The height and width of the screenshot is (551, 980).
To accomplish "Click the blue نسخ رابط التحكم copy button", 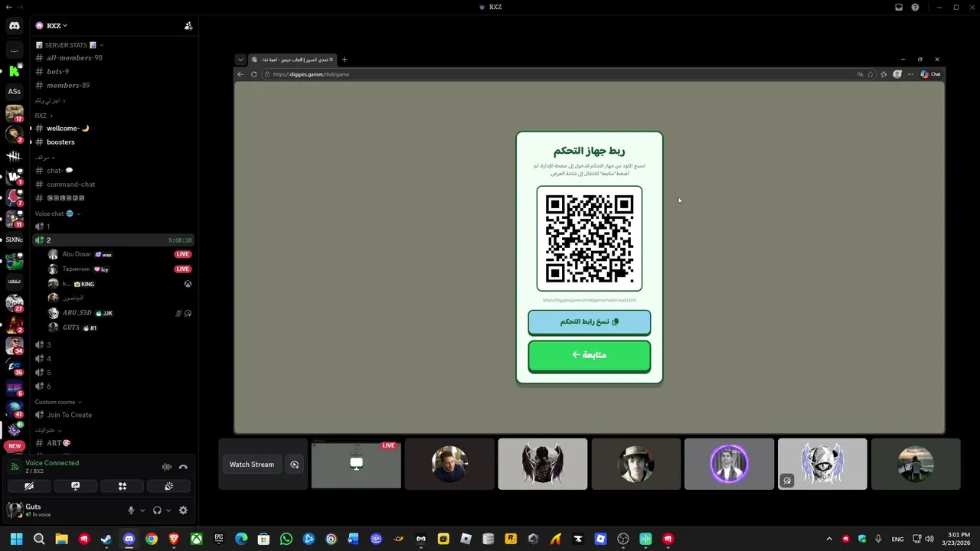I will click(x=590, y=322).
